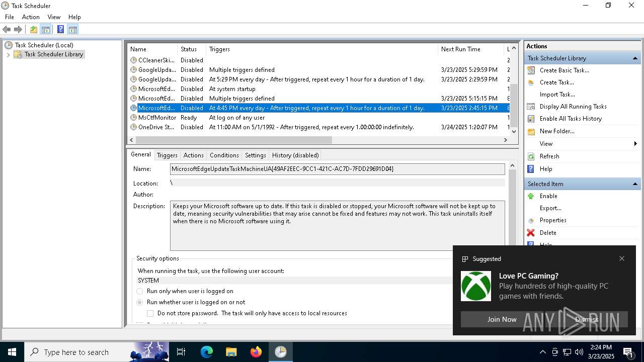Viewport: 644px width, 362px height.
Task: Open the Action menu
Action: coord(31,17)
